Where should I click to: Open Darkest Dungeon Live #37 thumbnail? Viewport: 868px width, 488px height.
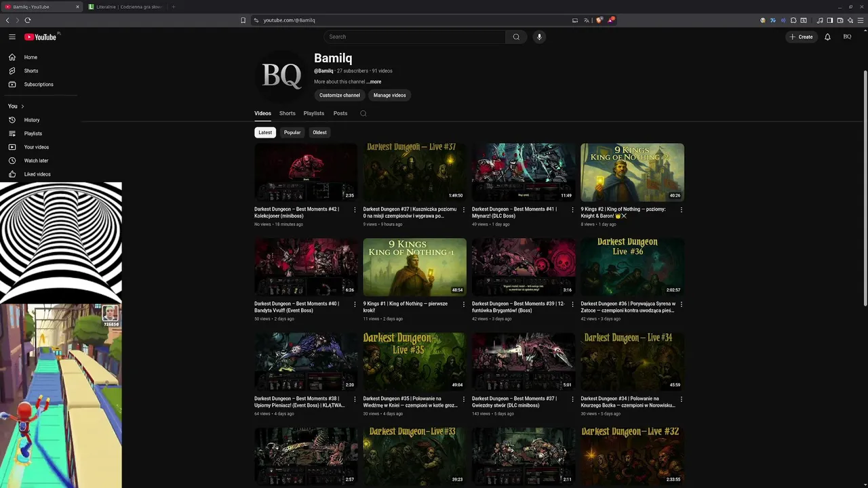[x=414, y=172]
